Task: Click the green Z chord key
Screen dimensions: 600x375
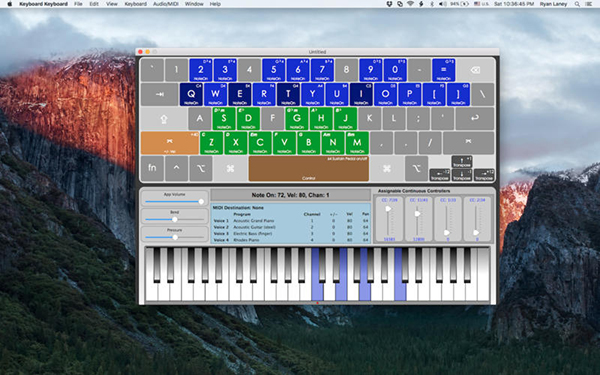Action: [x=211, y=143]
